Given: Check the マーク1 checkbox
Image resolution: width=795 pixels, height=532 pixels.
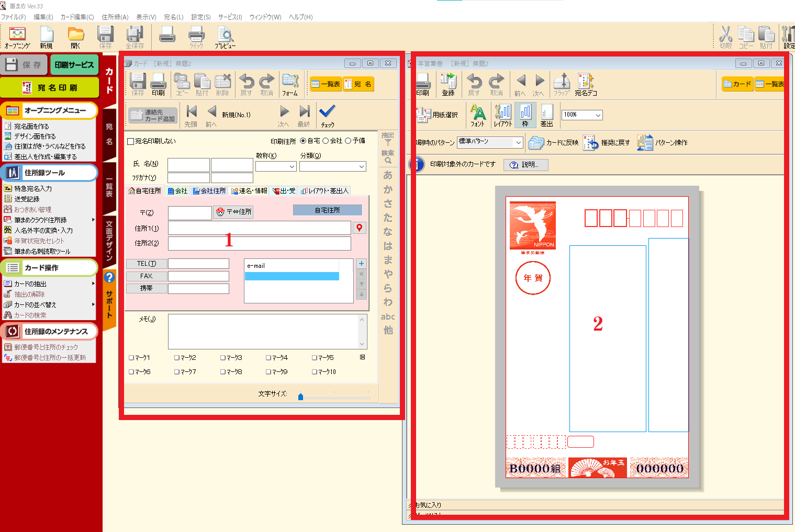Looking at the screenshot, I should tap(131, 358).
